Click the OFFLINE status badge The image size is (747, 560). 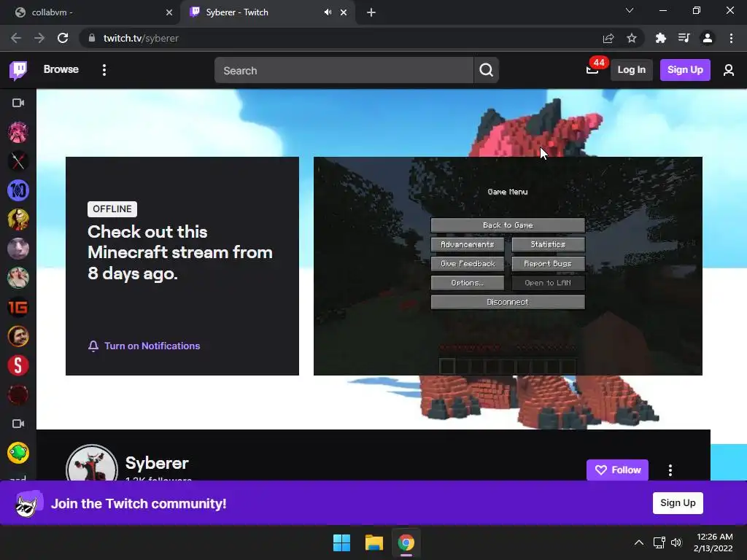(112, 209)
